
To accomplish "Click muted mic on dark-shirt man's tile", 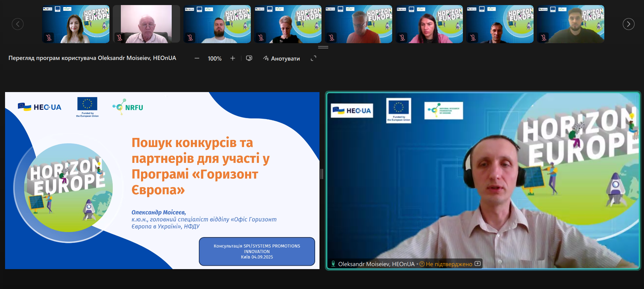I will coord(473,37).
